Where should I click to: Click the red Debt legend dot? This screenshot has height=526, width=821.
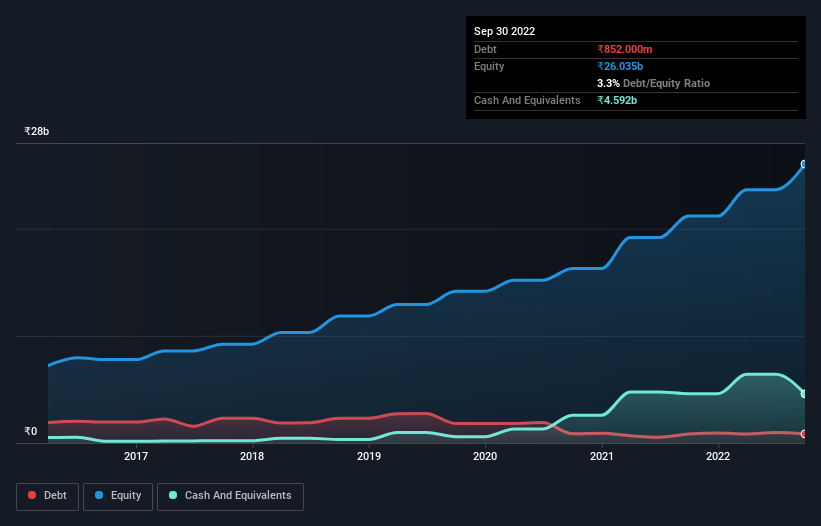point(32,495)
